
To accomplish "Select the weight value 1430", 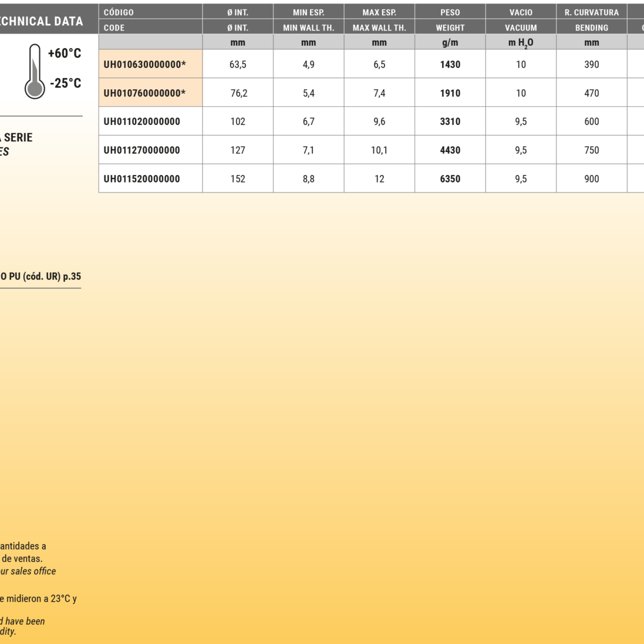I will coord(450,64).
